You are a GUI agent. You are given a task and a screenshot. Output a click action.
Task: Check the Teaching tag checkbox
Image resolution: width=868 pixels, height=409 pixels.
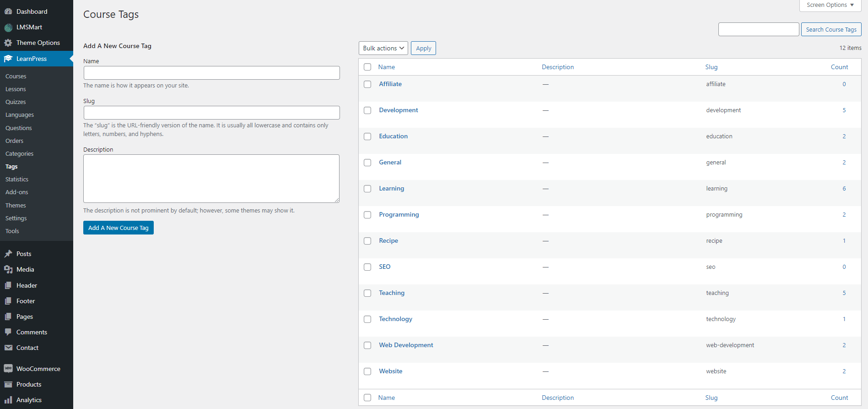tap(367, 293)
